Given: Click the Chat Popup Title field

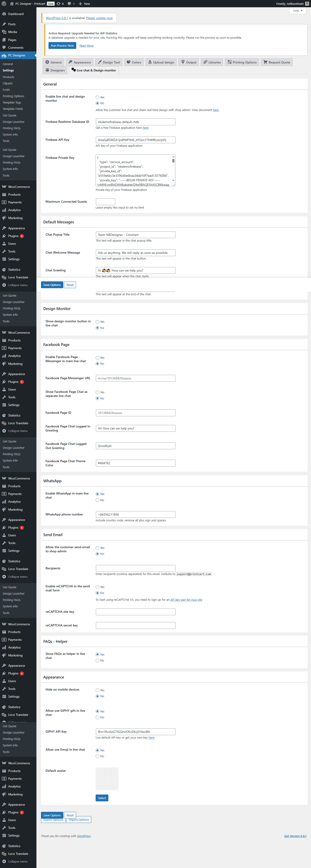Looking at the screenshot, I should (x=136, y=235).
